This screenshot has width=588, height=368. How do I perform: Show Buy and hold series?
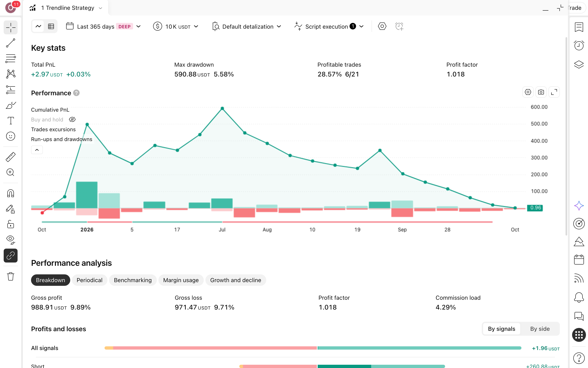point(72,120)
